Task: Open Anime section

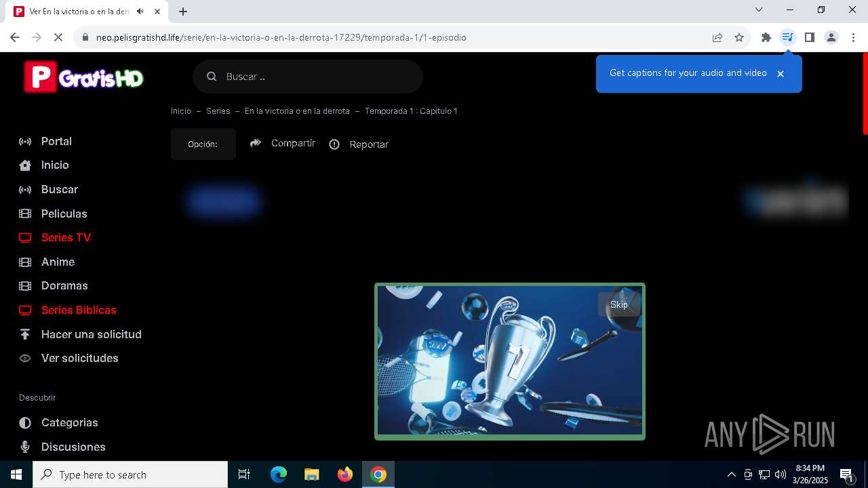Action: pyautogui.click(x=58, y=262)
